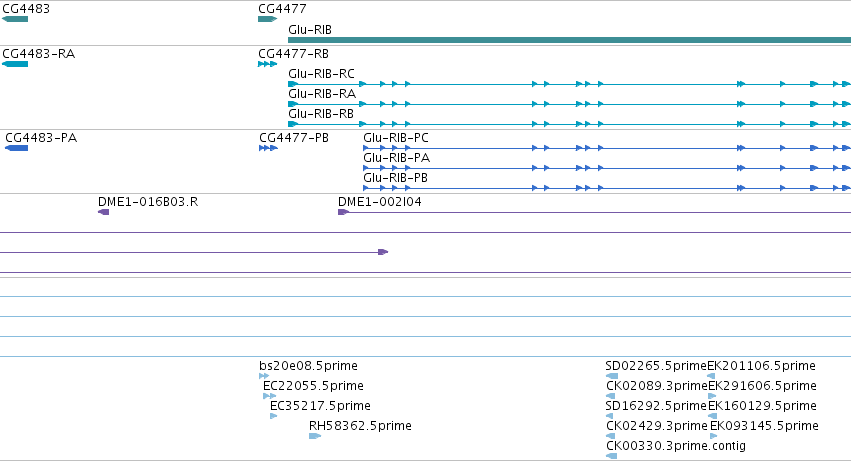851x461 pixels.
Task: Click the EK291606.5prime EST label
Action: [762, 386]
